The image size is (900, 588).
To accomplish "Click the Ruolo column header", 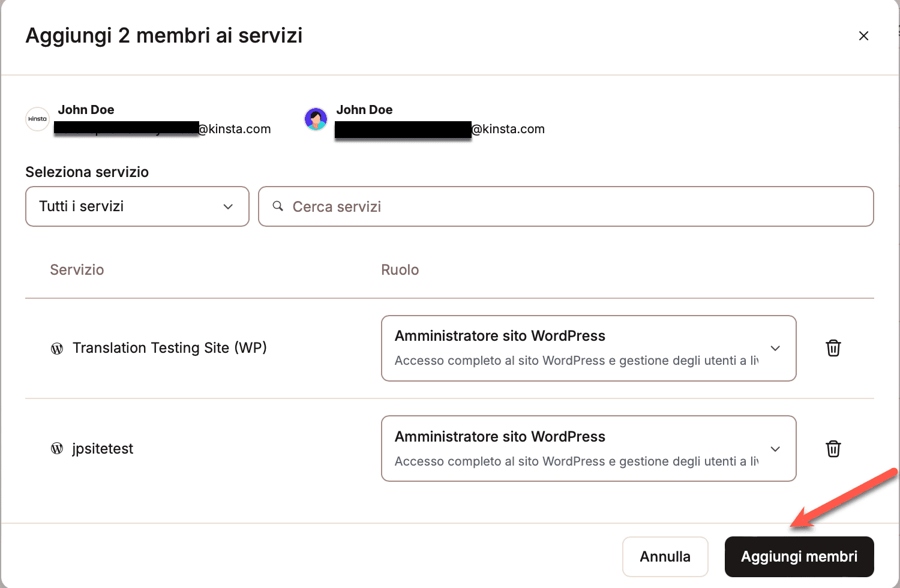I will coord(400,270).
